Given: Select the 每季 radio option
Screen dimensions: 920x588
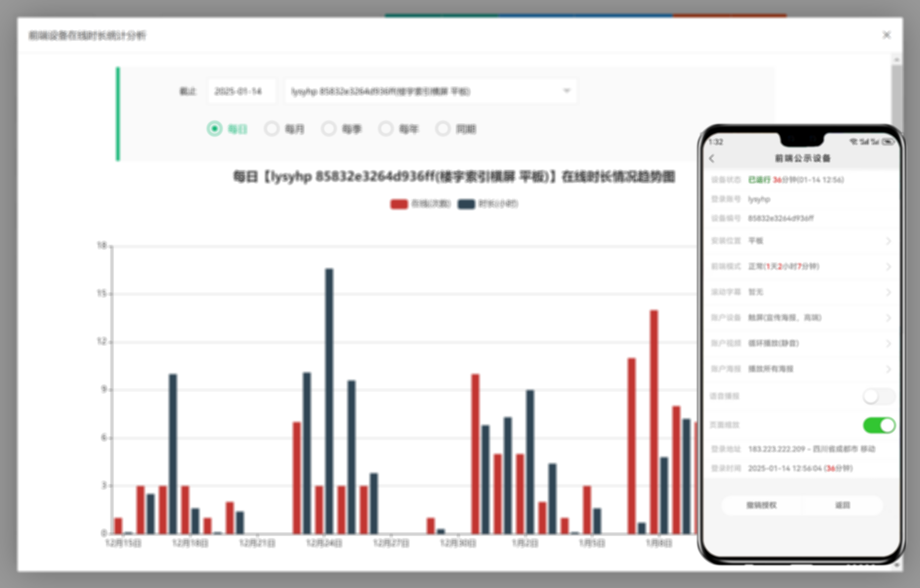Looking at the screenshot, I should point(329,129).
